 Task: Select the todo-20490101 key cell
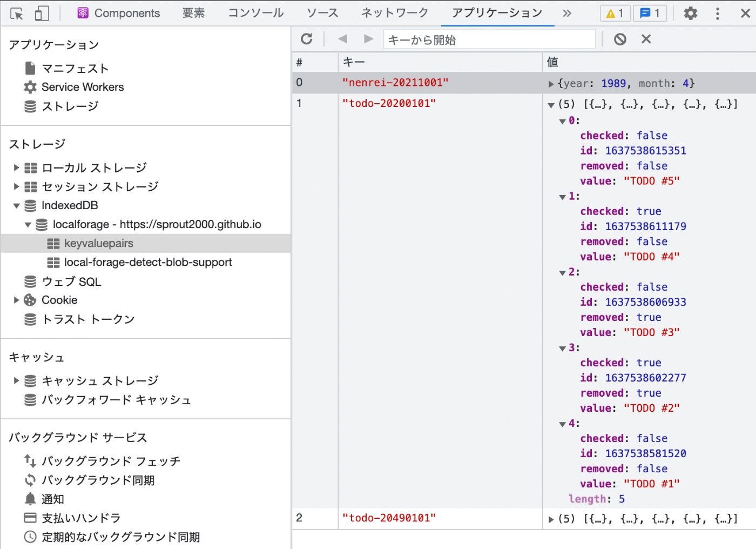click(389, 518)
